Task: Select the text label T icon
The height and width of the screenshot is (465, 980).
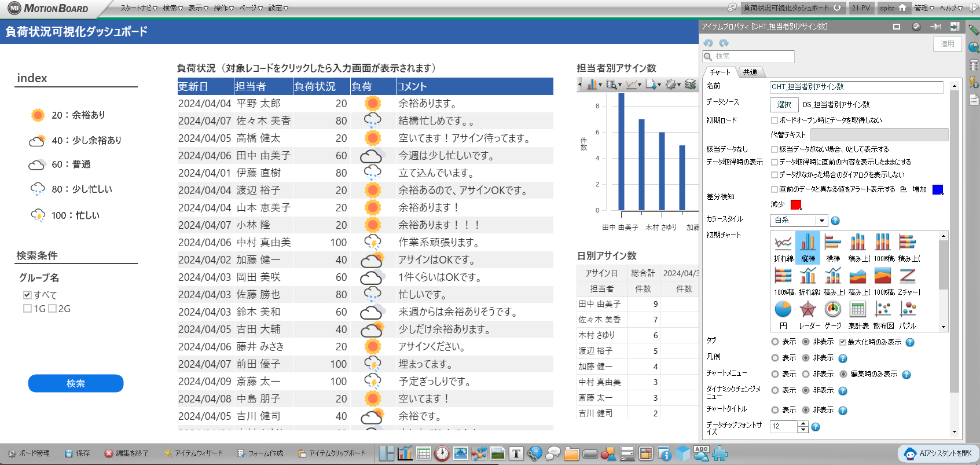Action: click(x=516, y=453)
